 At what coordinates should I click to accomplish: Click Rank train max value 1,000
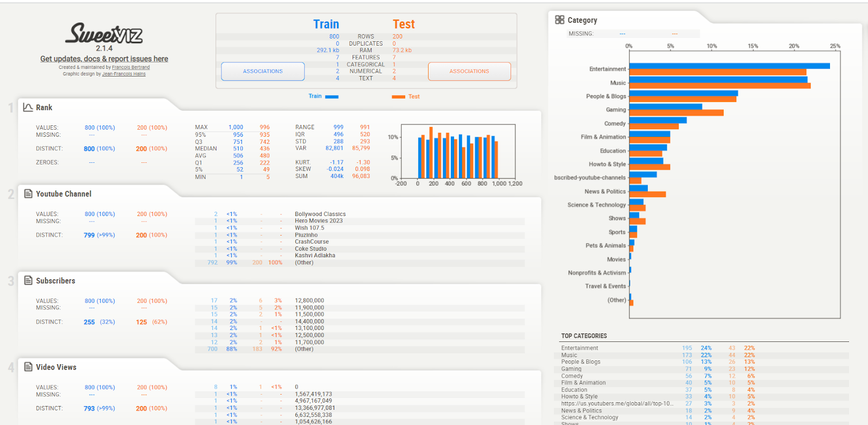(235, 127)
